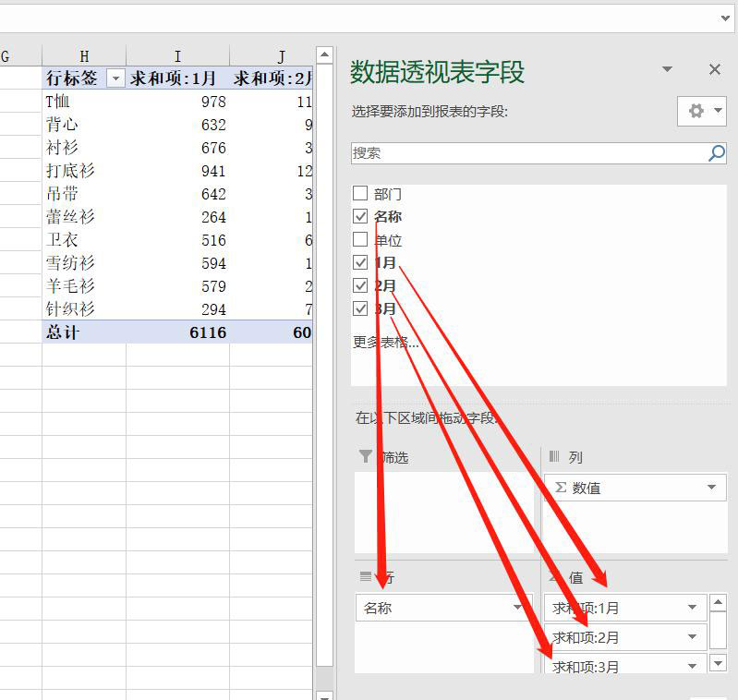Expand the formula bar dropdown arrow
The height and width of the screenshot is (700, 738).
[x=725, y=18]
